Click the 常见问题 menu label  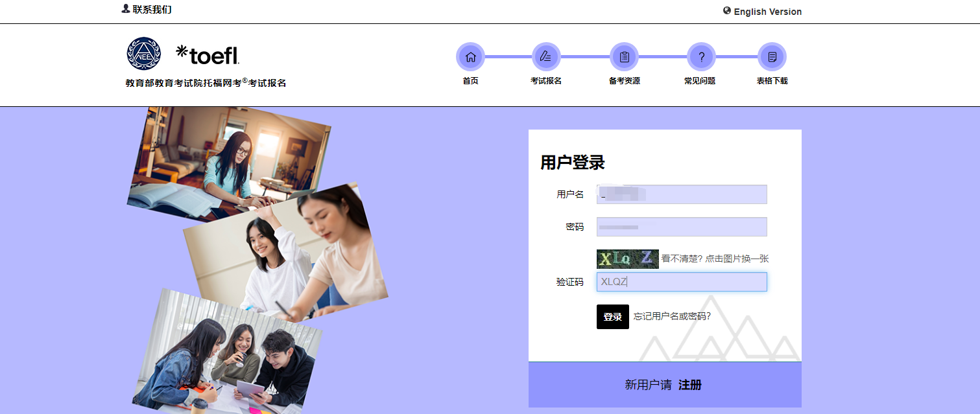pyautogui.click(x=700, y=81)
